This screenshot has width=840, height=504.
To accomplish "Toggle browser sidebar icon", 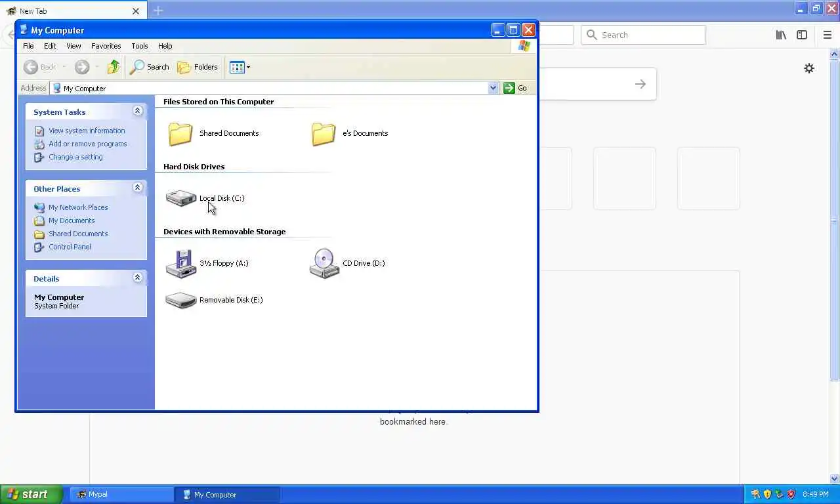I will click(802, 35).
